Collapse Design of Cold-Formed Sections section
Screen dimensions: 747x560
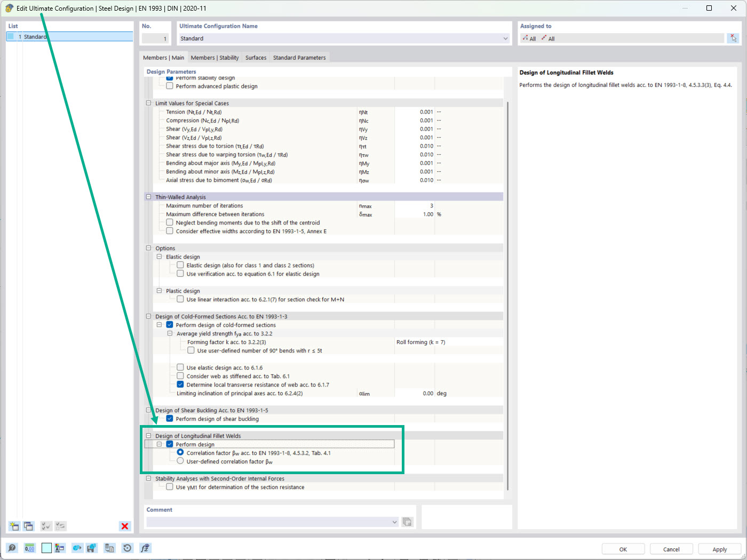[x=149, y=316]
